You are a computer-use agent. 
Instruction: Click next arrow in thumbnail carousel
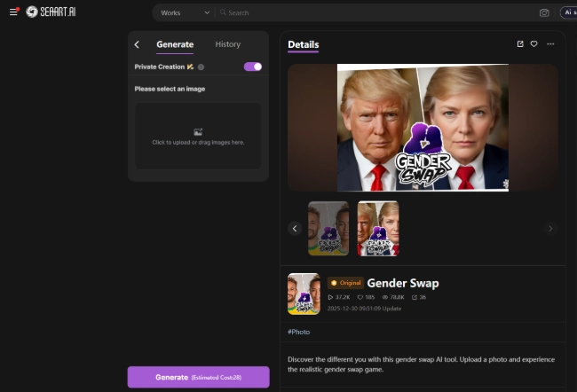tap(550, 228)
